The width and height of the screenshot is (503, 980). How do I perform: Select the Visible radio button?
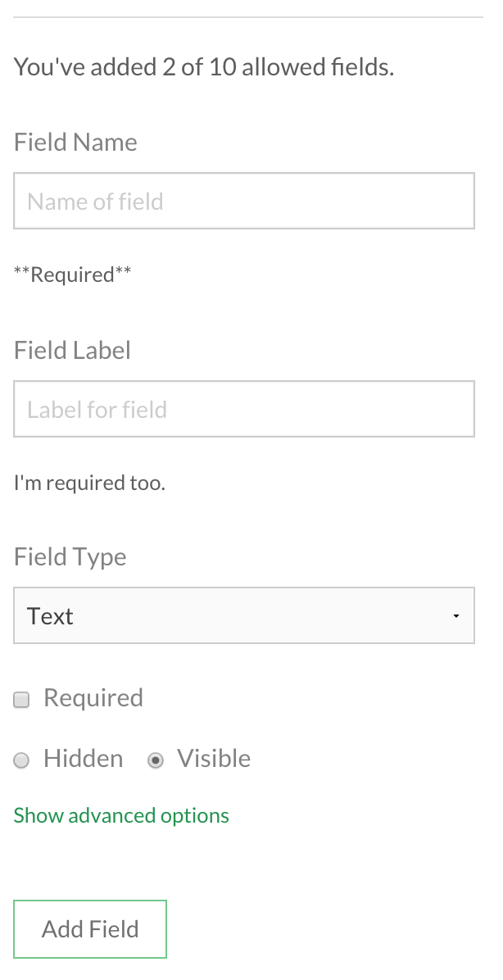156,760
